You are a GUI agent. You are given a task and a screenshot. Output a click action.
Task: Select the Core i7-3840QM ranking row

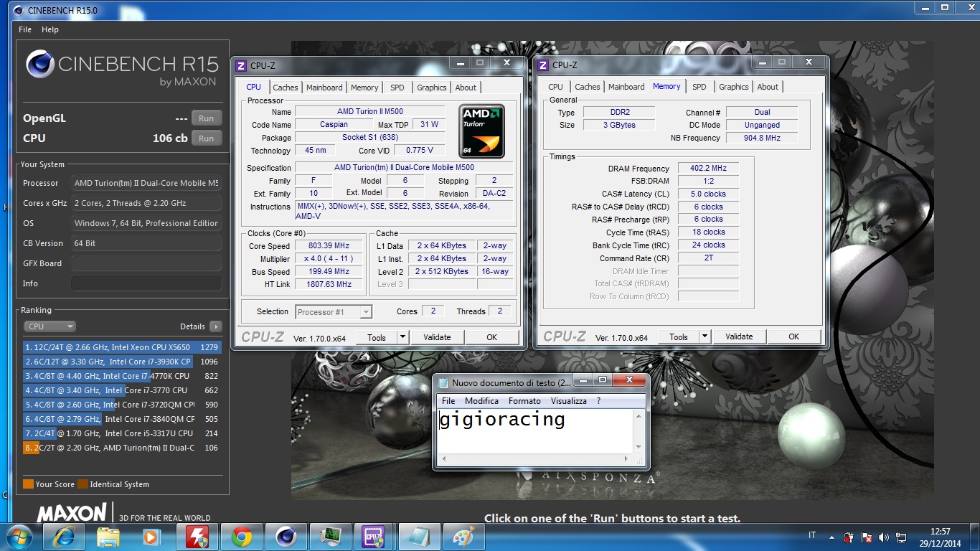tap(121, 419)
